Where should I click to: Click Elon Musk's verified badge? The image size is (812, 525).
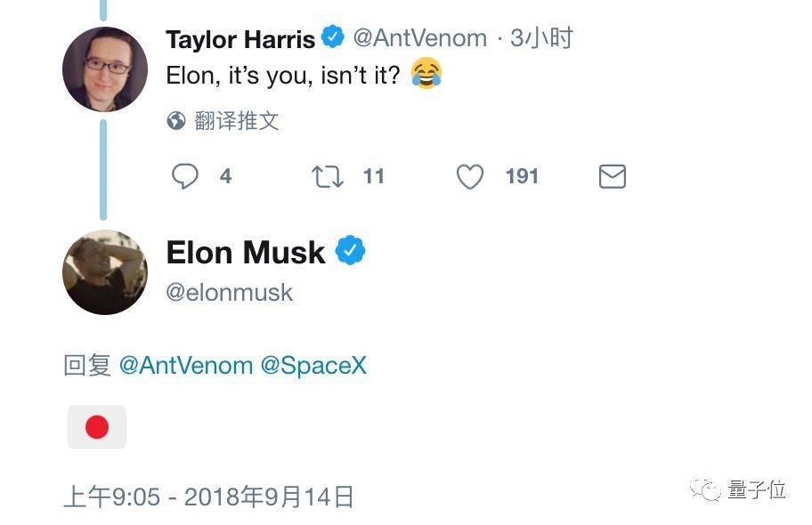tap(351, 251)
